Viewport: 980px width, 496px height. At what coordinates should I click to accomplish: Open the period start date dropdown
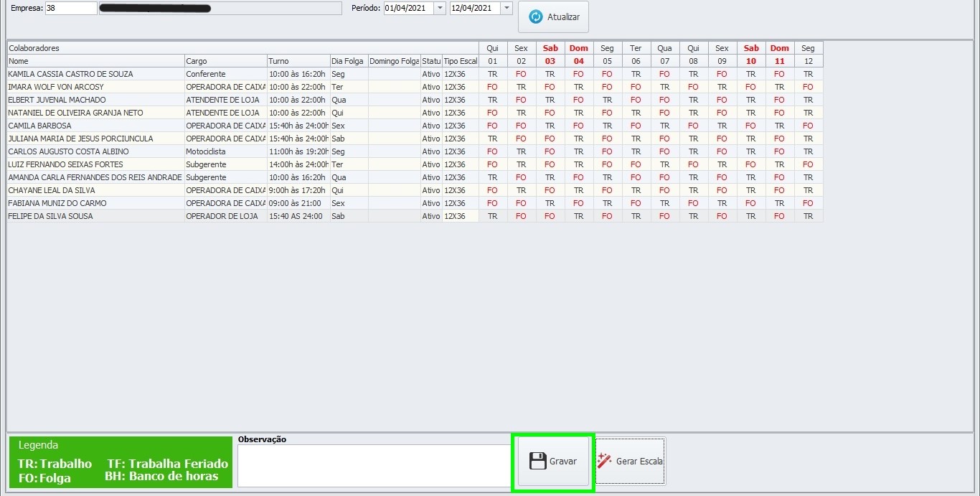tap(440, 8)
